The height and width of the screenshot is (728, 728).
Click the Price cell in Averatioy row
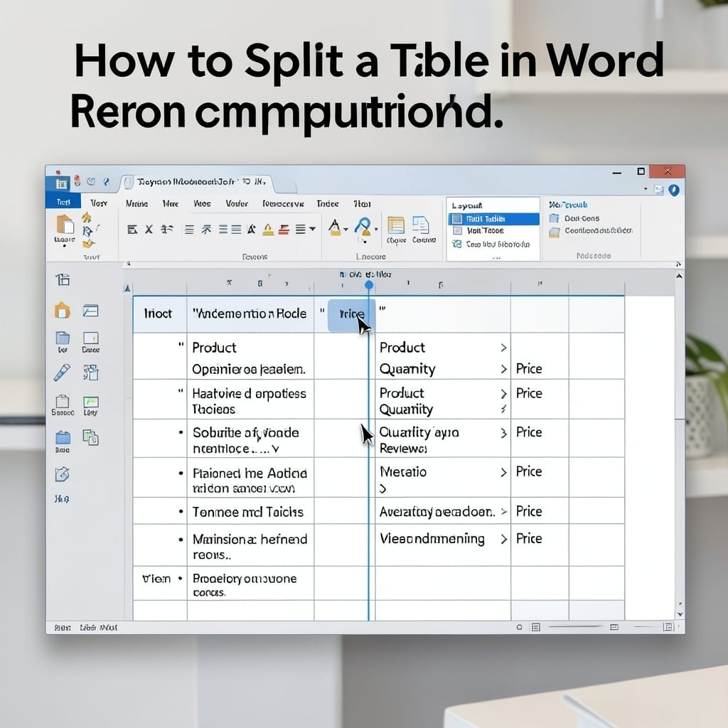point(540,511)
